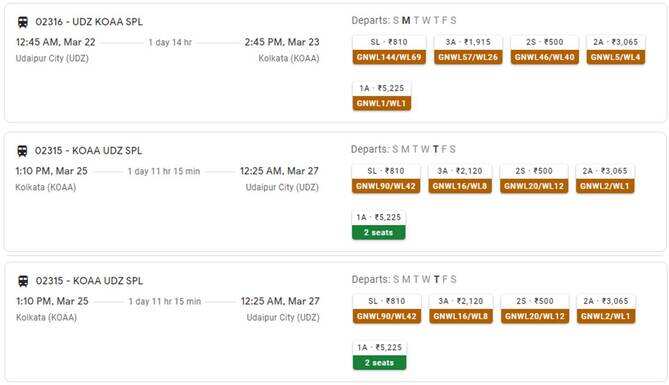669x385 pixels.
Task: Choose 1A ₹5,225 showing GNWL1/WL1
Action: pos(381,96)
